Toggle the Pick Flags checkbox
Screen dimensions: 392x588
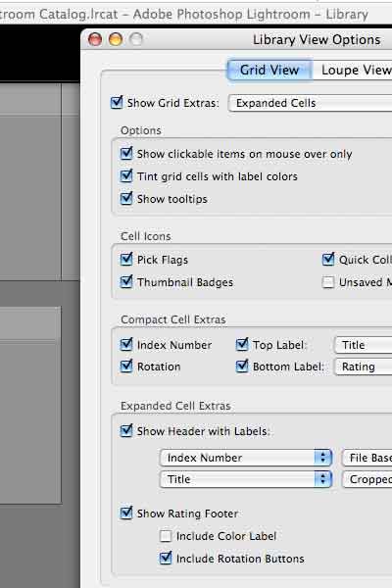[126, 259]
